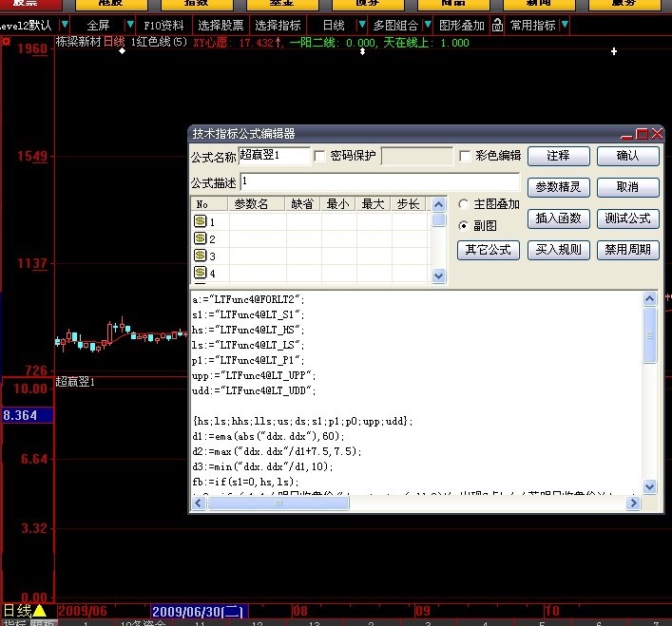This screenshot has width=672, height=626.
Task: Close the 技术指标公式编辑器 dialog
Action: pos(657,134)
